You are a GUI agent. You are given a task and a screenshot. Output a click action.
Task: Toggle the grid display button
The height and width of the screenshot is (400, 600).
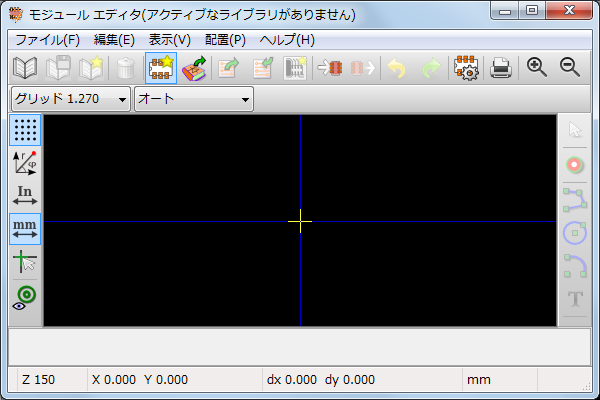tap(25, 129)
